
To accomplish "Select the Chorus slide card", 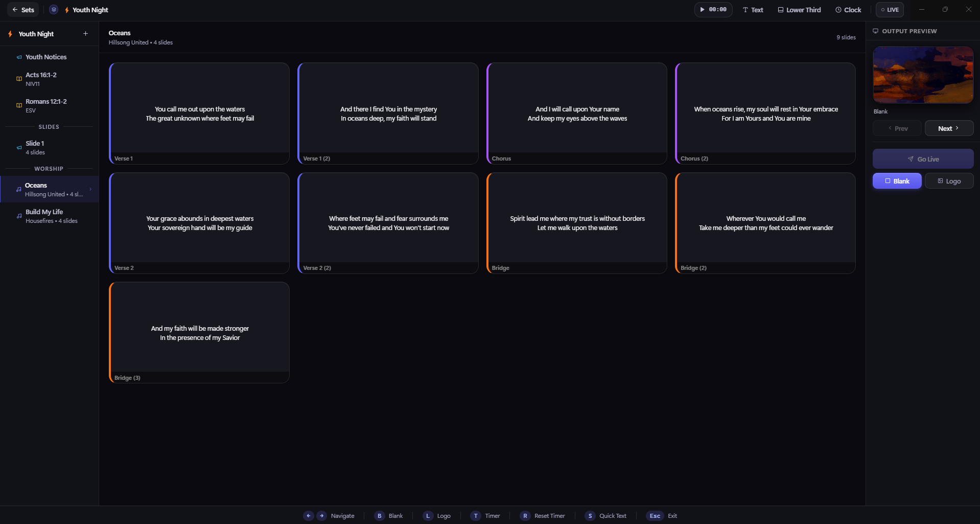I will coord(576,113).
